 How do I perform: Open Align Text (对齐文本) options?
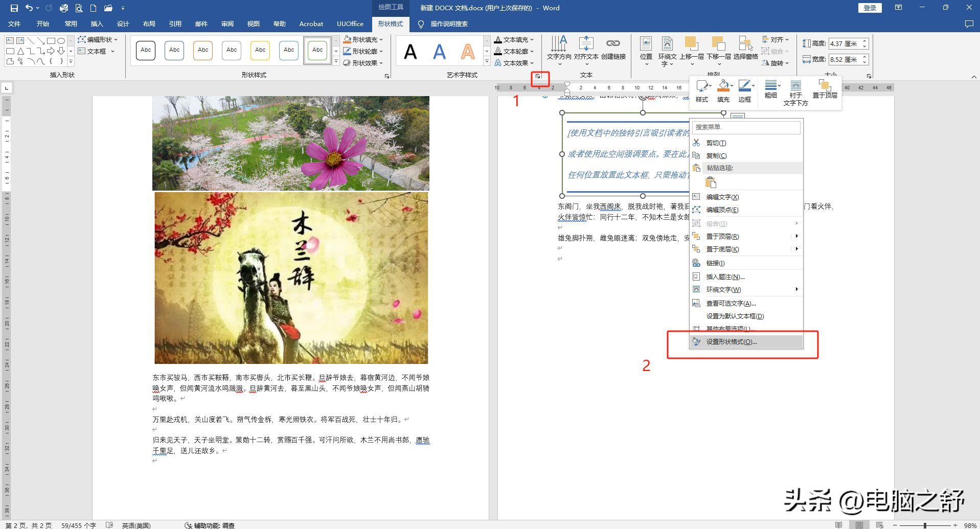586,50
